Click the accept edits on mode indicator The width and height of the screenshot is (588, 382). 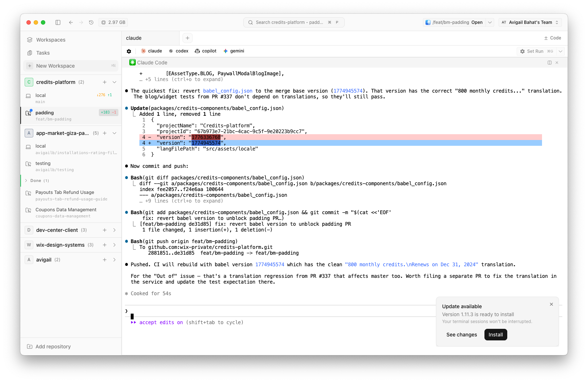[161, 322]
